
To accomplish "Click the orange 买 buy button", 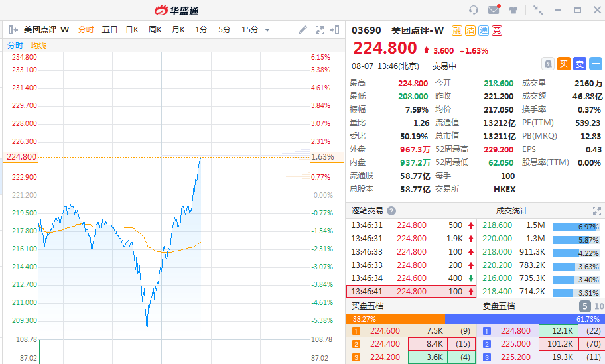I will (x=564, y=64).
